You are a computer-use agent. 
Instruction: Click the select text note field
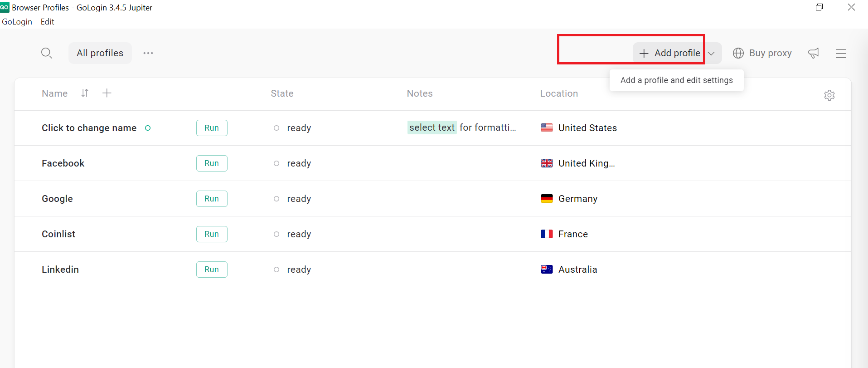coord(462,128)
